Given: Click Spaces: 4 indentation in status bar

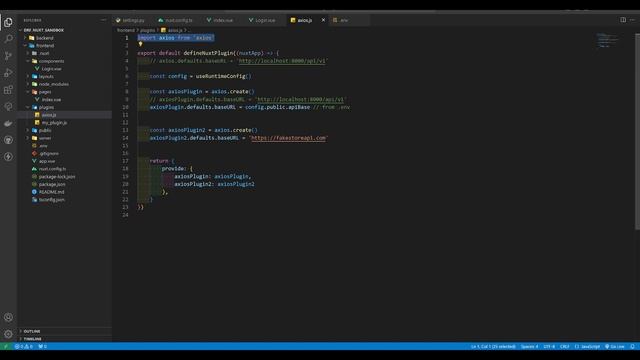Looking at the screenshot, I should click(529, 347).
